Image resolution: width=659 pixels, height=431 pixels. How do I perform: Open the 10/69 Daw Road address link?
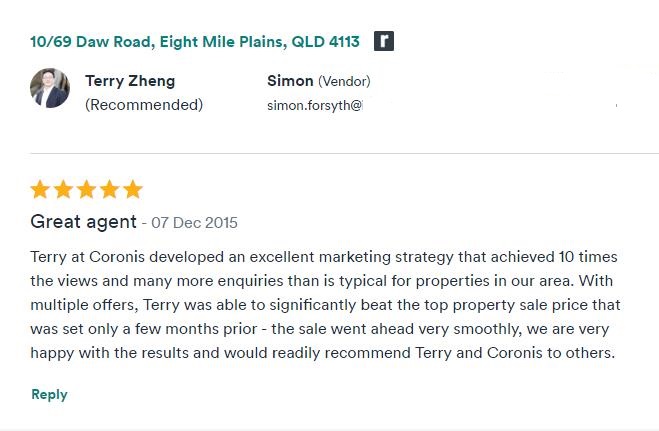[x=195, y=42]
